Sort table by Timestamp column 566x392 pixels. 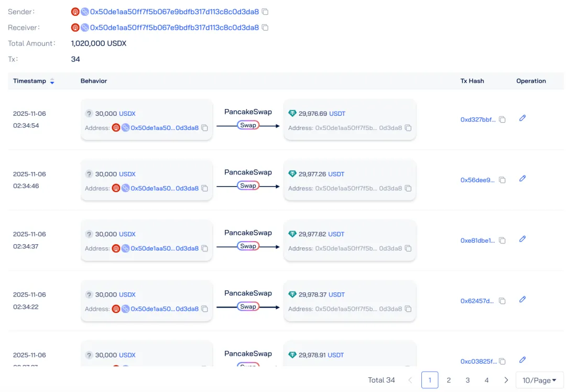[52, 81]
